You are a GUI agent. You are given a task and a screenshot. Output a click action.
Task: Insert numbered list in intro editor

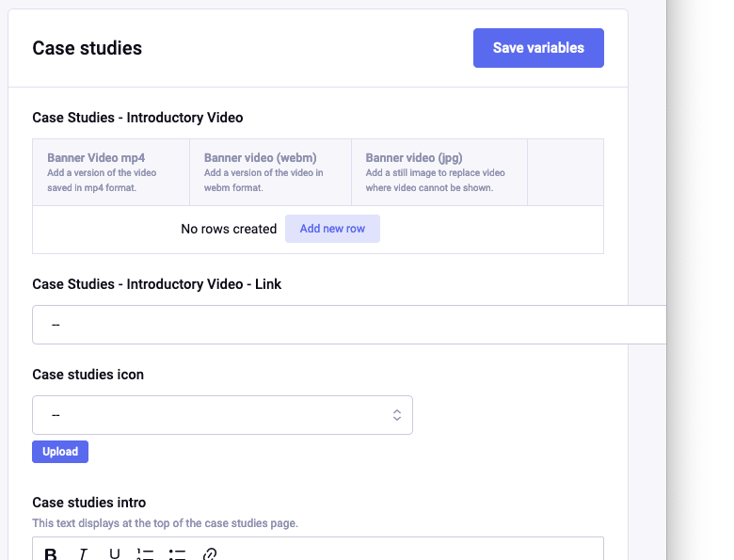click(145, 554)
